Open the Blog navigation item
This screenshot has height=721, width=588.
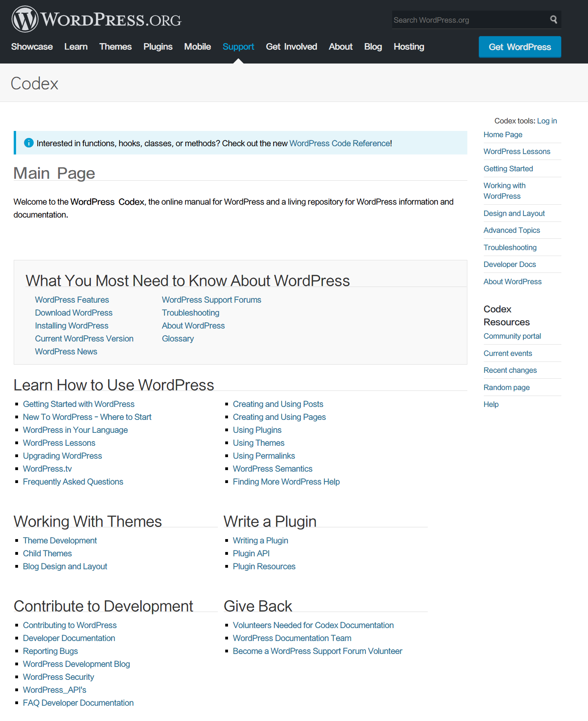pyautogui.click(x=373, y=47)
